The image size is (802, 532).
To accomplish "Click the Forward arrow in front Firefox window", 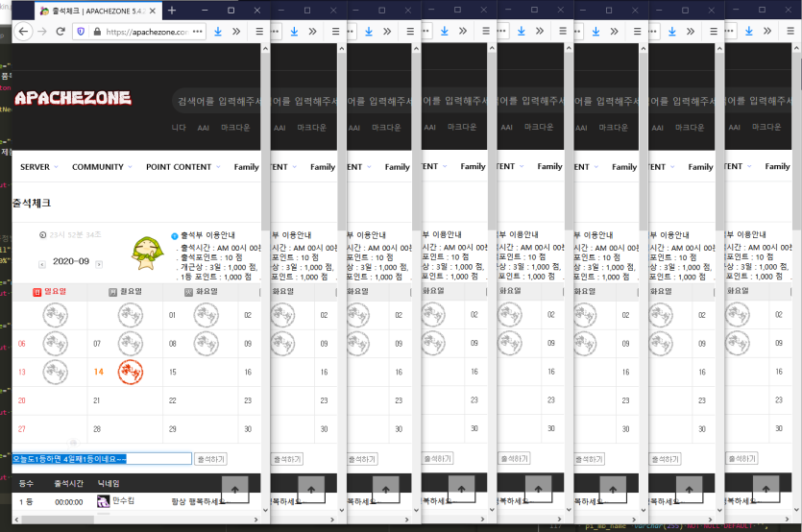I will coord(42,32).
